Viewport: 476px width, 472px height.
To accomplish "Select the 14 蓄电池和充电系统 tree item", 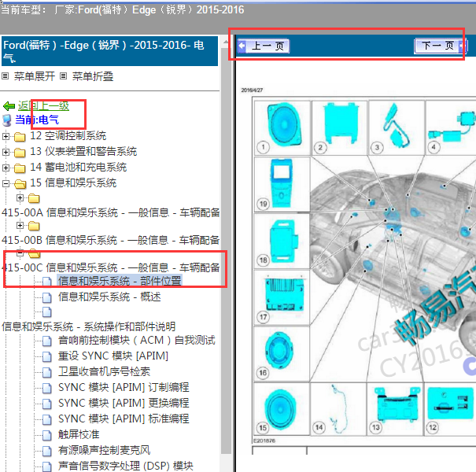I will click(79, 167).
